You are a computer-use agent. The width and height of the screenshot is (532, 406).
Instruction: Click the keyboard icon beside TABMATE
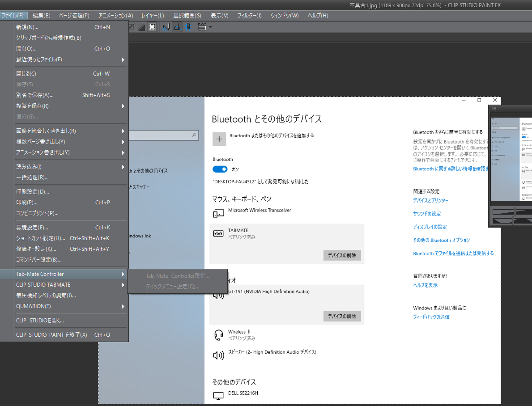(218, 233)
